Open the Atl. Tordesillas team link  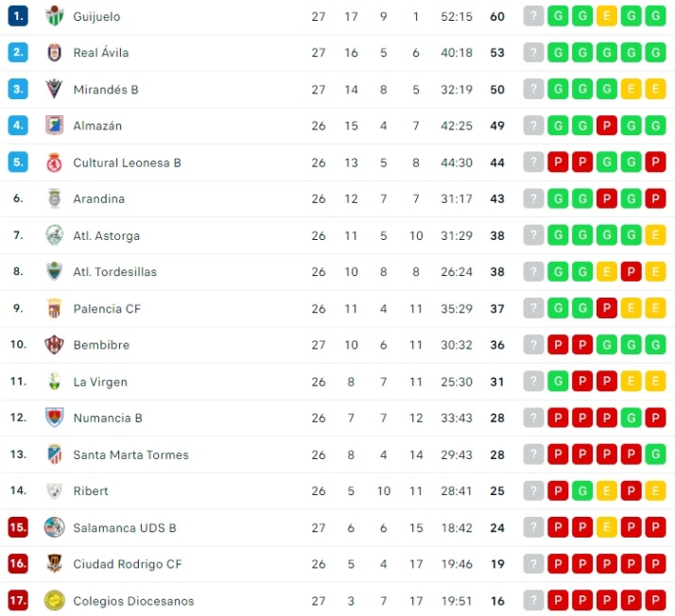114,272
